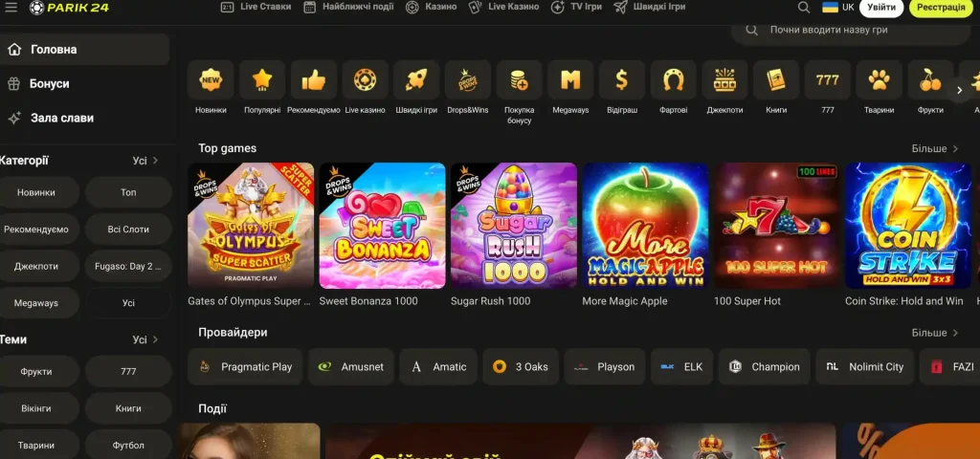Select the Фартові horseshoe icon
The image size is (980, 459).
674,80
